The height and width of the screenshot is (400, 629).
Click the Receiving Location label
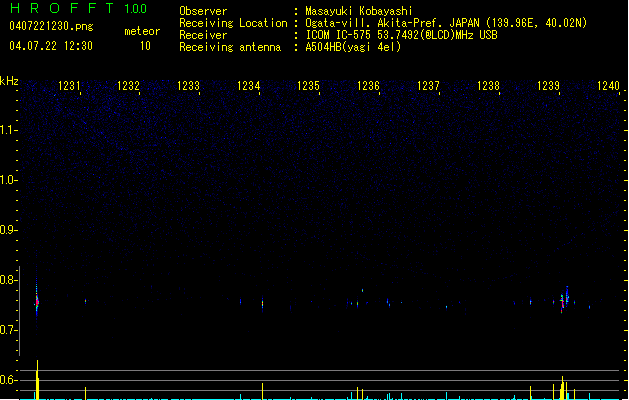pyautogui.click(x=233, y=23)
